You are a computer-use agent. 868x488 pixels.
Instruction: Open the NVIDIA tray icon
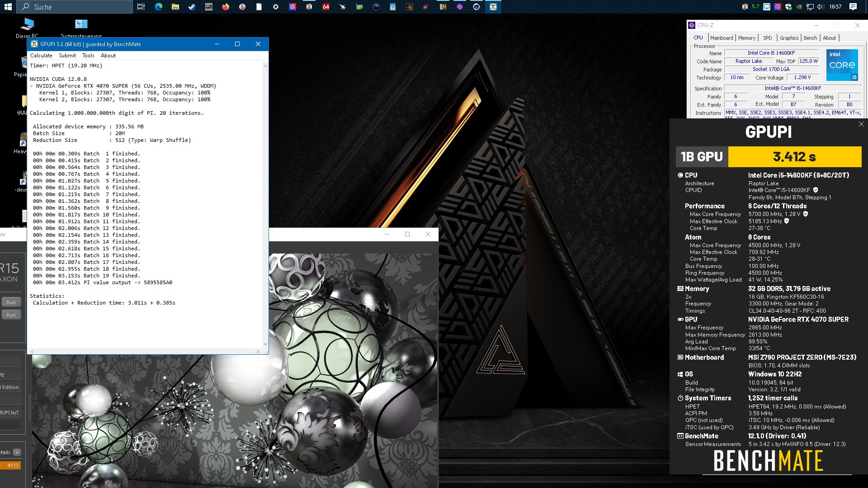(799, 7)
